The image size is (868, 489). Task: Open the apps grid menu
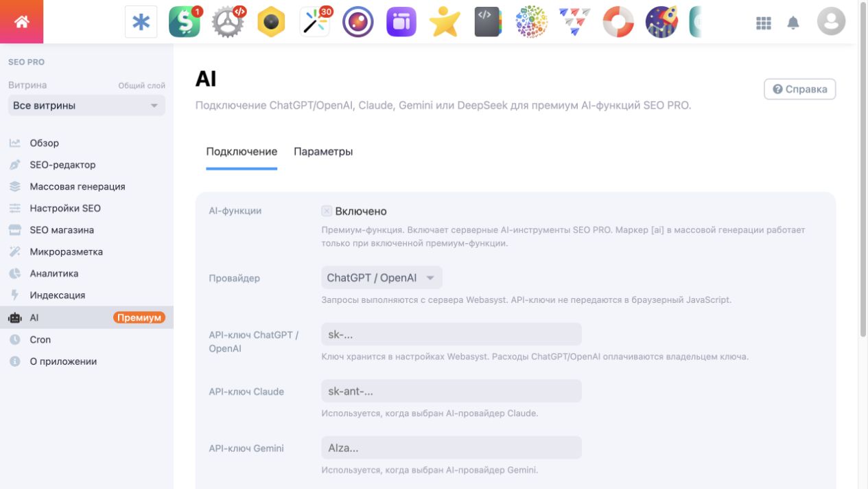[764, 23]
